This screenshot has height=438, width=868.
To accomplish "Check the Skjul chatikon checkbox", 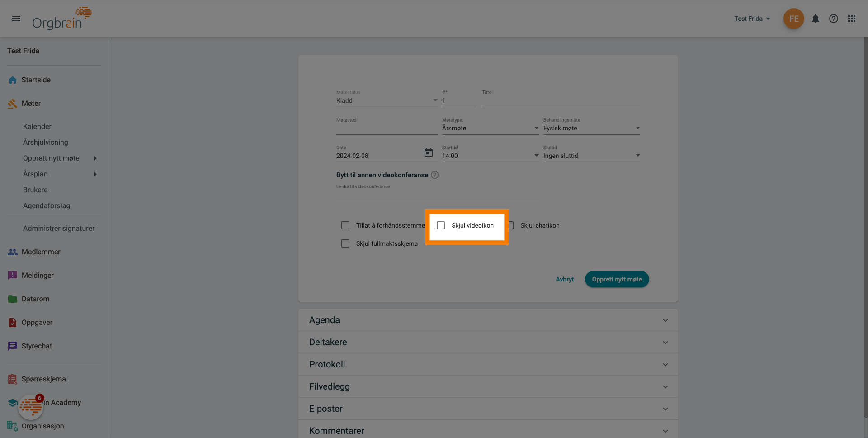I will [511, 225].
